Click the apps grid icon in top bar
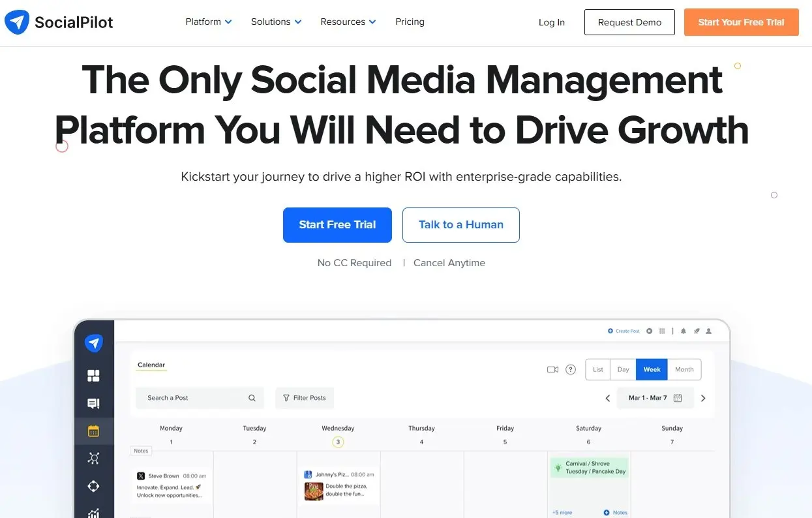The image size is (812, 518). click(x=662, y=331)
